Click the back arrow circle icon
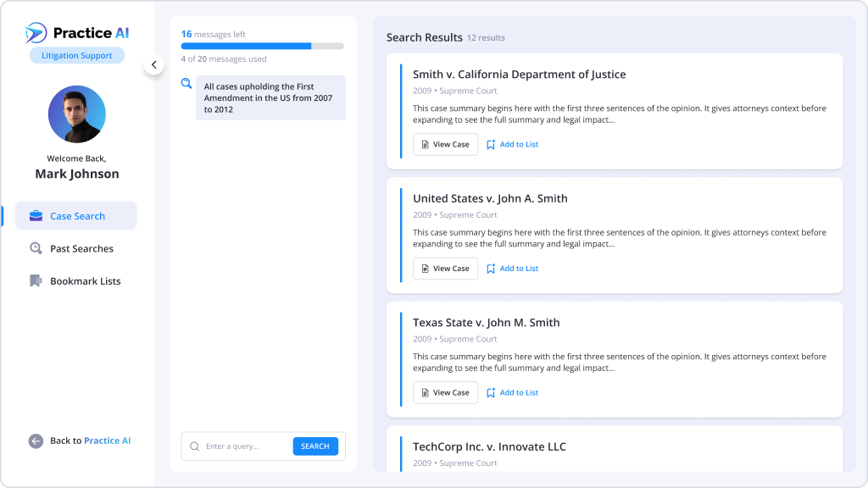Image resolution: width=868 pixels, height=488 pixels. [x=35, y=441]
